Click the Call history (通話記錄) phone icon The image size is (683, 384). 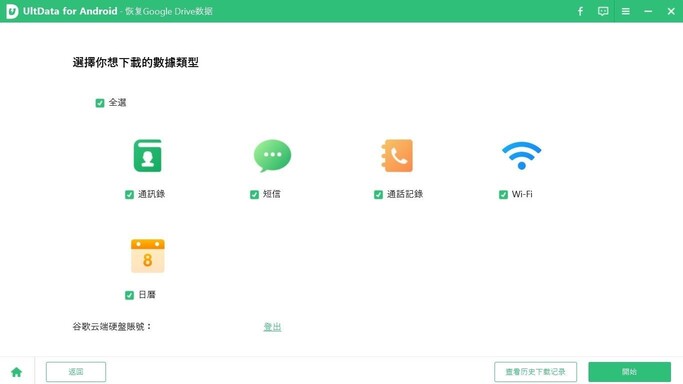(397, 155)
